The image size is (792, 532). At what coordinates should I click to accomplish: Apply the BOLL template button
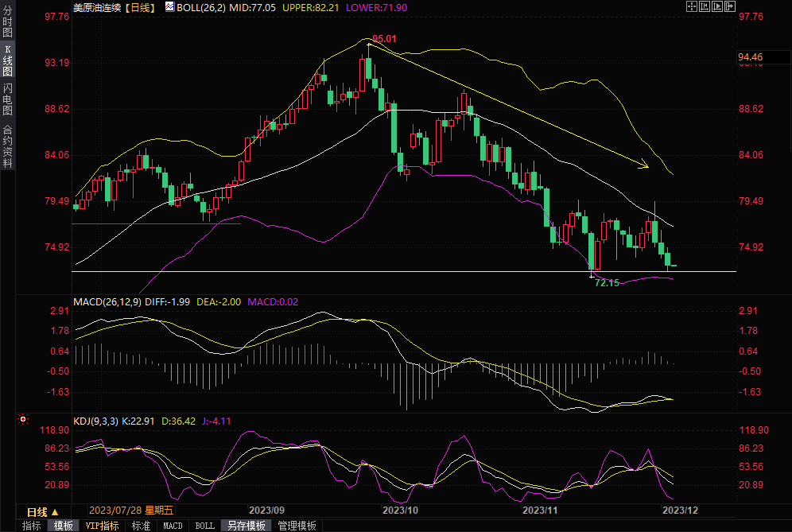pos(204,526)
